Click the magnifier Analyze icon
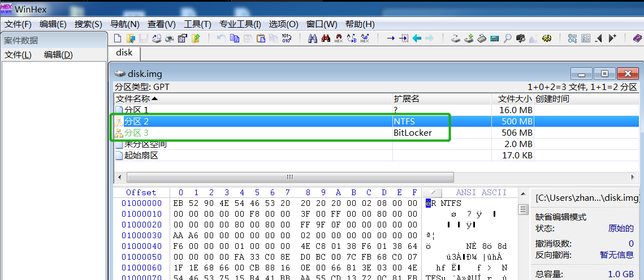Viewport: 644px width, 280px height. tap(508, 38)
